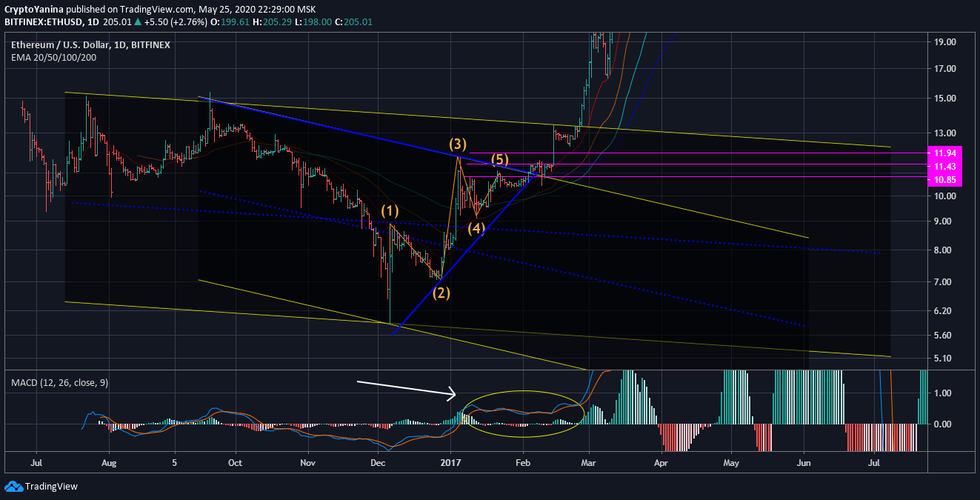This screenshot has width=980, height=500.
Task: Click the green up-triangle next to +5.50
Action: point(137,22)
